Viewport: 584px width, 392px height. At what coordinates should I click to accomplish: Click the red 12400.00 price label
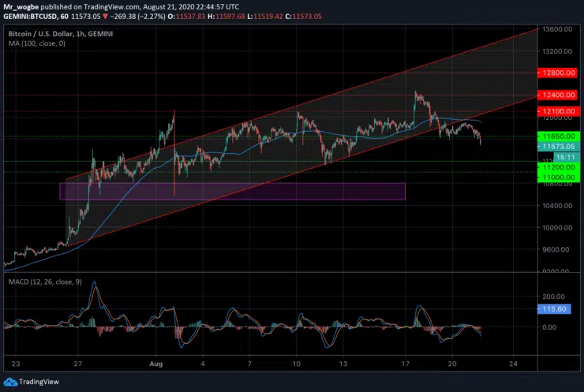click(x=556, y=95)
